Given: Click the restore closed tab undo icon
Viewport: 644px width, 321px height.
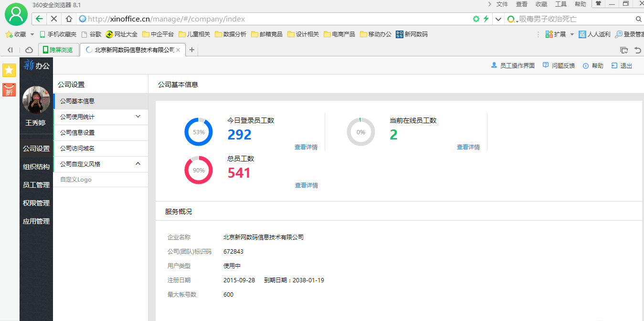Looking at the screenshot, I should point(637,50).
